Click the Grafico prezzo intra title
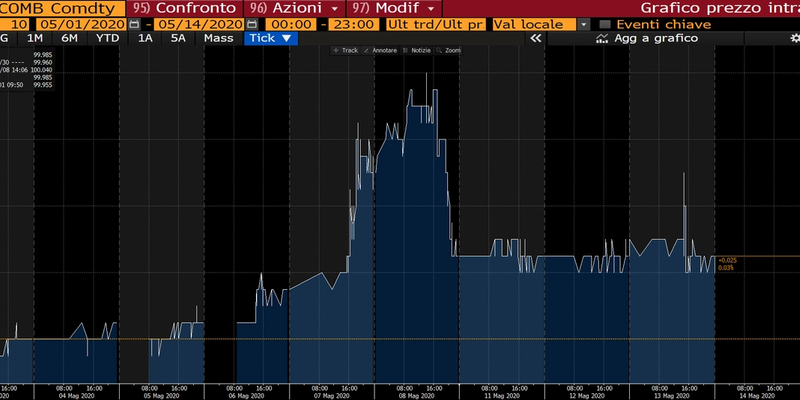The width and height of the screenshot is (800, 400). (719, 8)
